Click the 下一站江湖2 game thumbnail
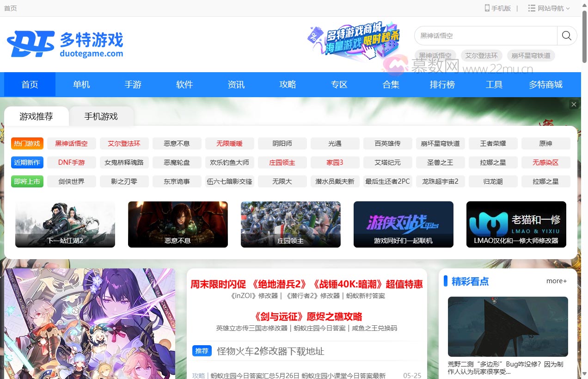The width and height of the screenshot is (588, 379). 65,224
